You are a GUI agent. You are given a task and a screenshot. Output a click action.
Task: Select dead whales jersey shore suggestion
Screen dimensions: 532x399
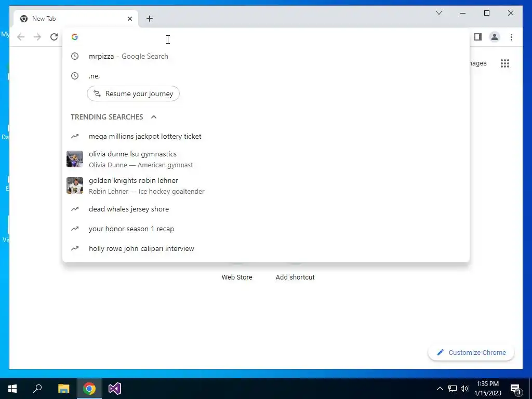click(x=266, y=209)
